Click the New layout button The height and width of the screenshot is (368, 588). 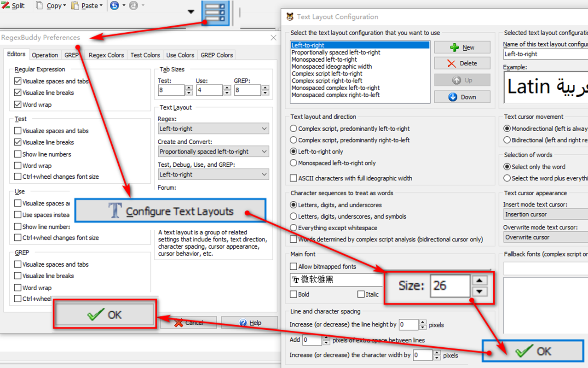(462, 47)
